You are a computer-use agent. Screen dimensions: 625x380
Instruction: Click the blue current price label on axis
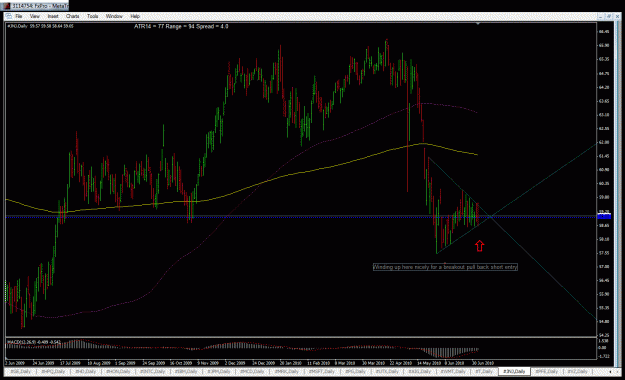click(x=604, y=216)
